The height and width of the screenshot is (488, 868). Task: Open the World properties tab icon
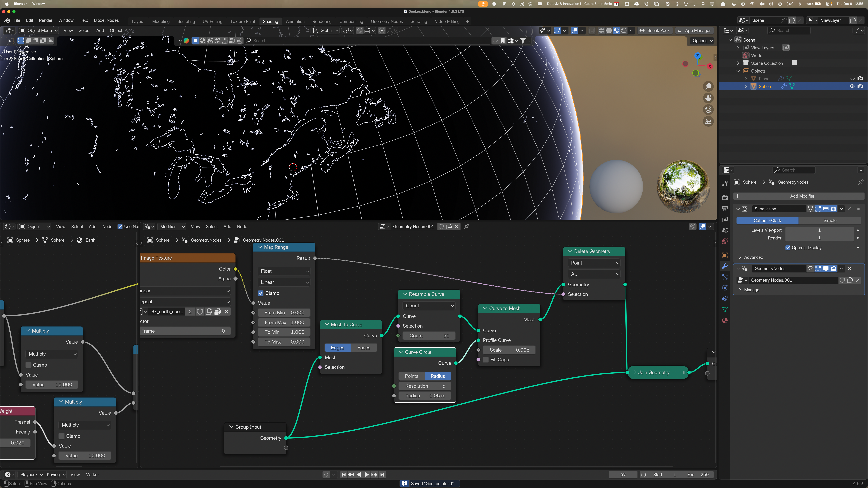coord(725,241)
